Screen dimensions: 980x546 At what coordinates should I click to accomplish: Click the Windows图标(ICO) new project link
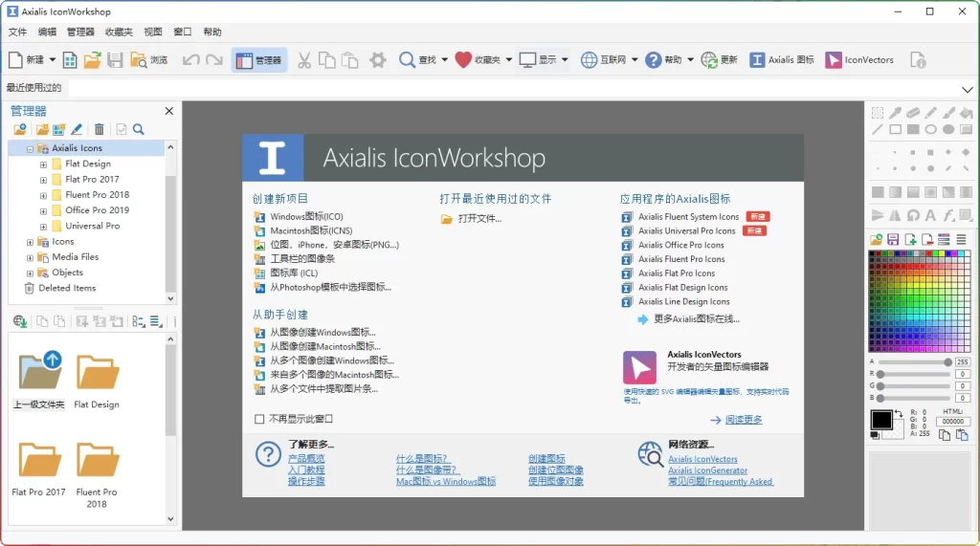coord(306,217)
